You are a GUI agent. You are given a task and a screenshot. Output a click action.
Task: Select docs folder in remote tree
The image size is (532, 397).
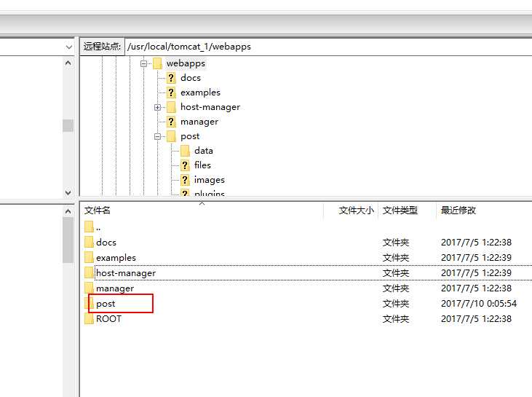pos(191,78)
